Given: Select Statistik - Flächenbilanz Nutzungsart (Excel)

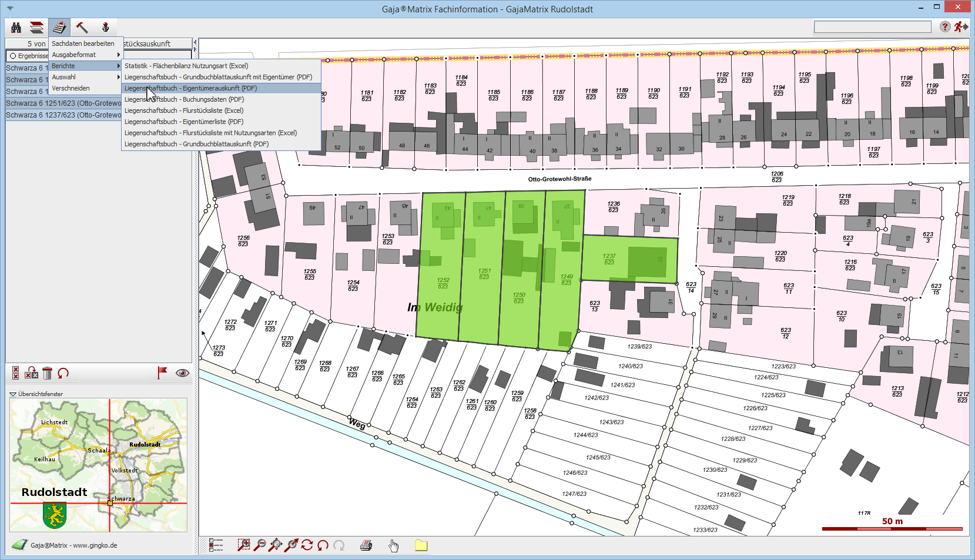Looking at the screenshot, I should click(x=186, y=66).
